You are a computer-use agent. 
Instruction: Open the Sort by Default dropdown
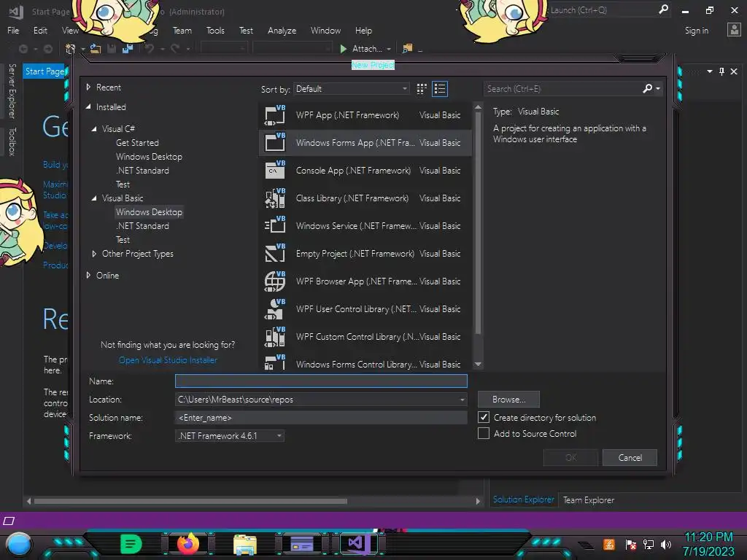pyautogui.click(x=351, y=88)
